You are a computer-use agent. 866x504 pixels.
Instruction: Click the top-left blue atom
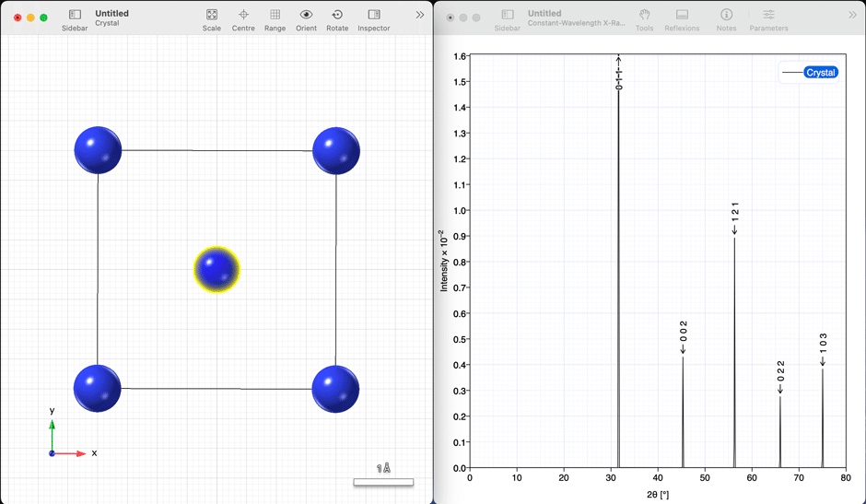coord(98,150)
